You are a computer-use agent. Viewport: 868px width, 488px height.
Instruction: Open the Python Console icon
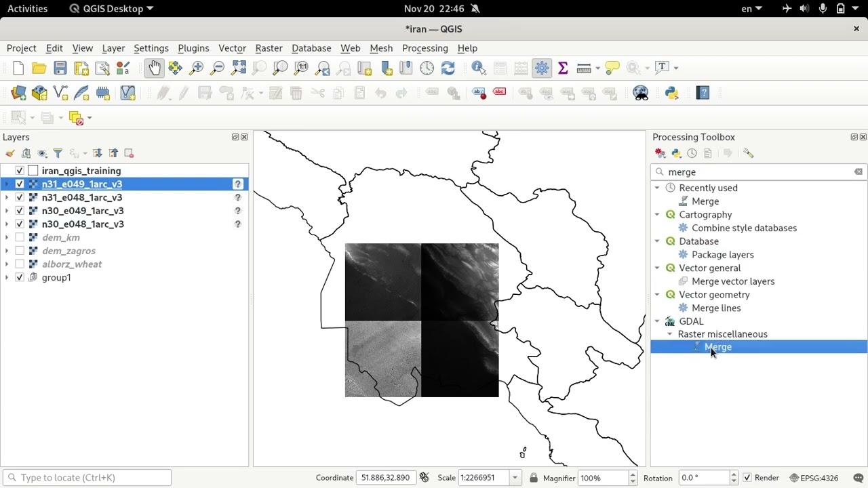click(672, 93)
